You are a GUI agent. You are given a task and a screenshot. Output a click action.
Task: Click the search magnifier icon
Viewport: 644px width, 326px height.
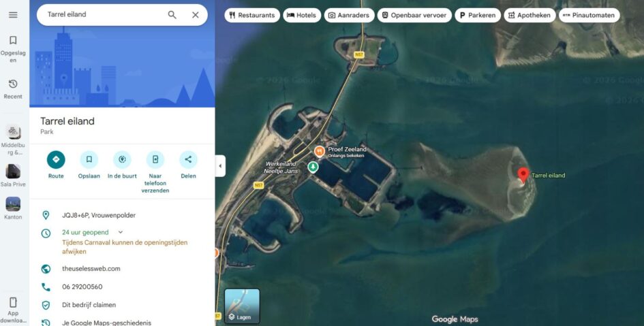(172, 15)
